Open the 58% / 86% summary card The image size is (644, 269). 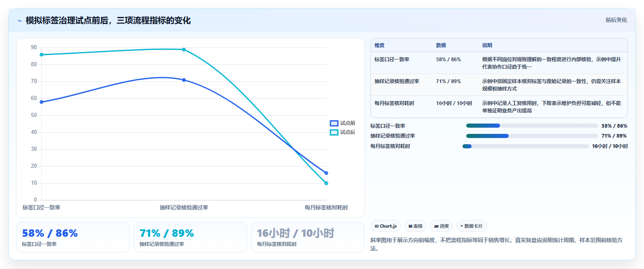[x=73, y=237]
